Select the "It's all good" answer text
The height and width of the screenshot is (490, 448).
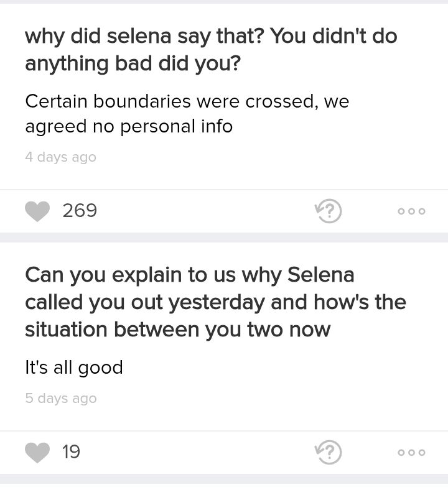74,367
